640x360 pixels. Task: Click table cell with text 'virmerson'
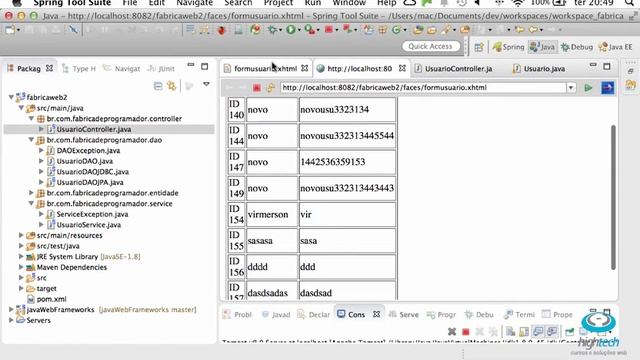pyautogui.click(x=272, y=215)
